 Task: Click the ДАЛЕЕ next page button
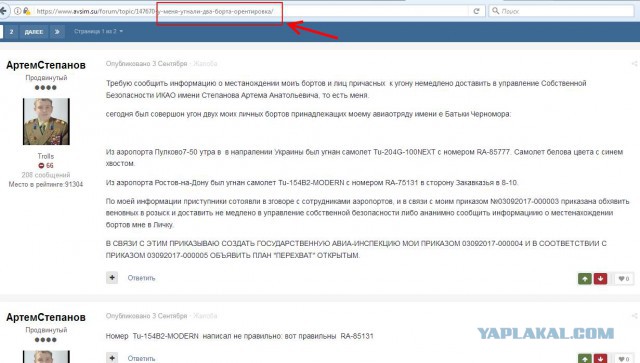tap(33, 31)
